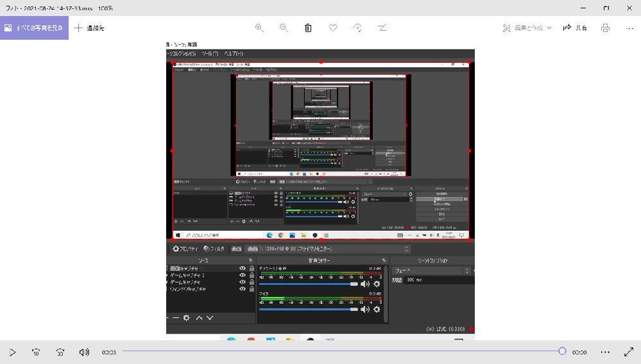Expand the 編集と作成 edit and create dropdown
Viewport: 641px width, 364px height.
point(527,28)
